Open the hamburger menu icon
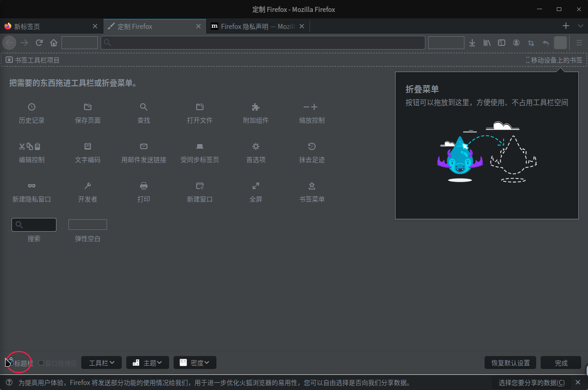Viewport: 588px width, 390px height. (x=579, y=43)
